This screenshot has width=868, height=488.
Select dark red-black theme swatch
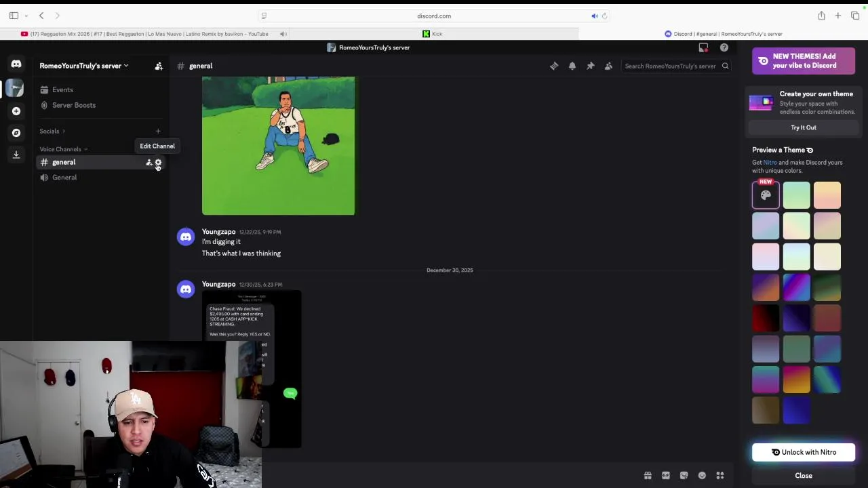(766, 319)
